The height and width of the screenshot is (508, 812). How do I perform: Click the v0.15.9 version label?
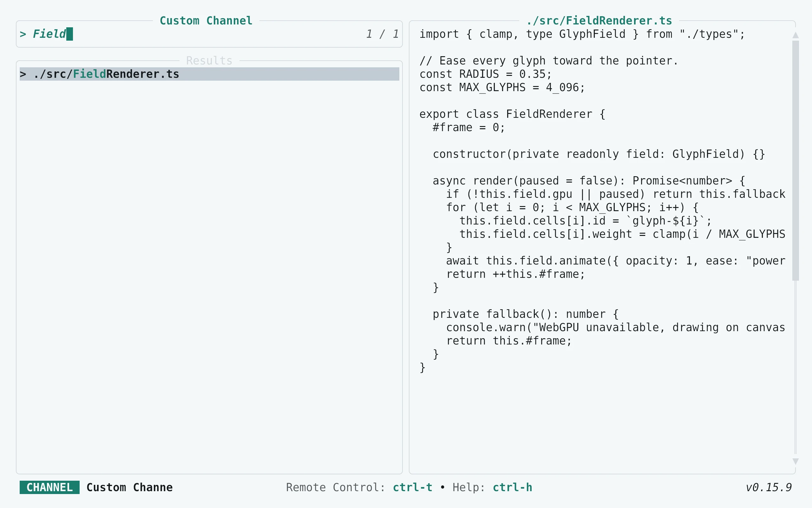pyautogui.click(x=768, y=487)
